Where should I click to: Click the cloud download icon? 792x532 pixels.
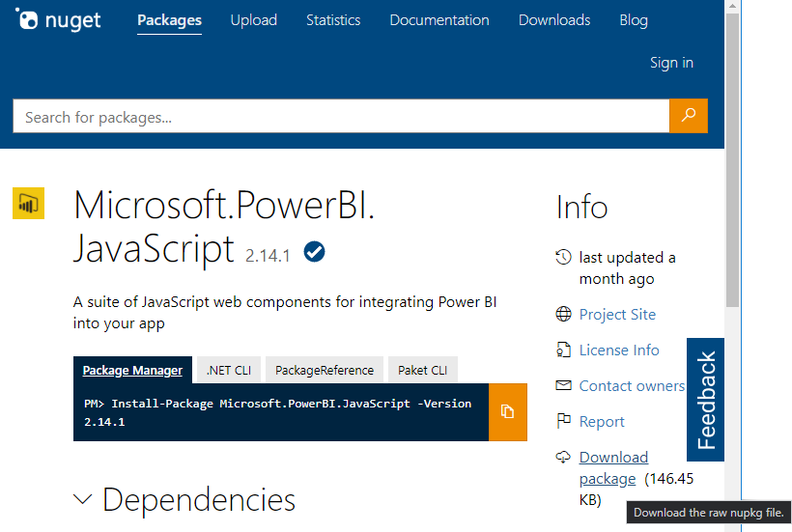[563, 457]
